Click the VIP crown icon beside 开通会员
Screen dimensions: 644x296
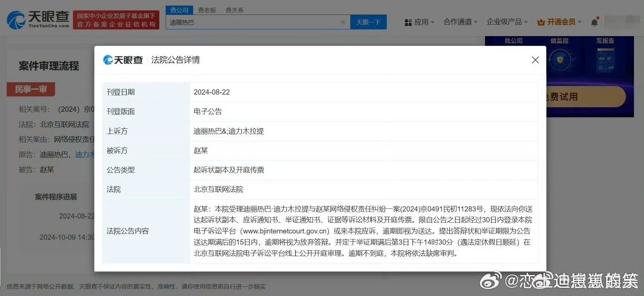pos(541,22)
